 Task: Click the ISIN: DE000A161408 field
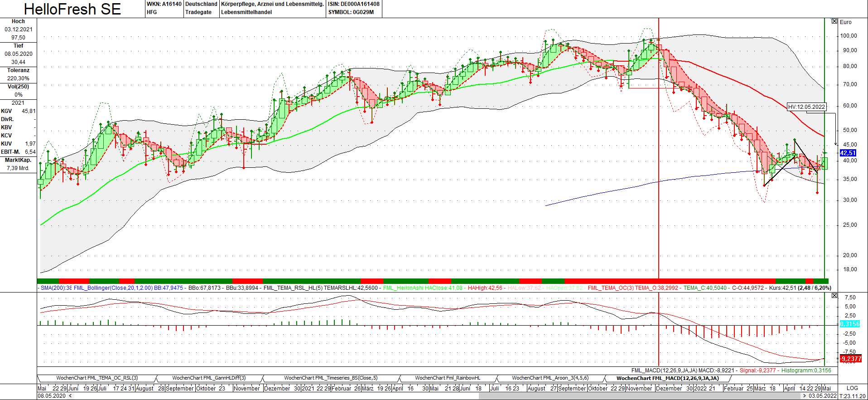(354, 4)
